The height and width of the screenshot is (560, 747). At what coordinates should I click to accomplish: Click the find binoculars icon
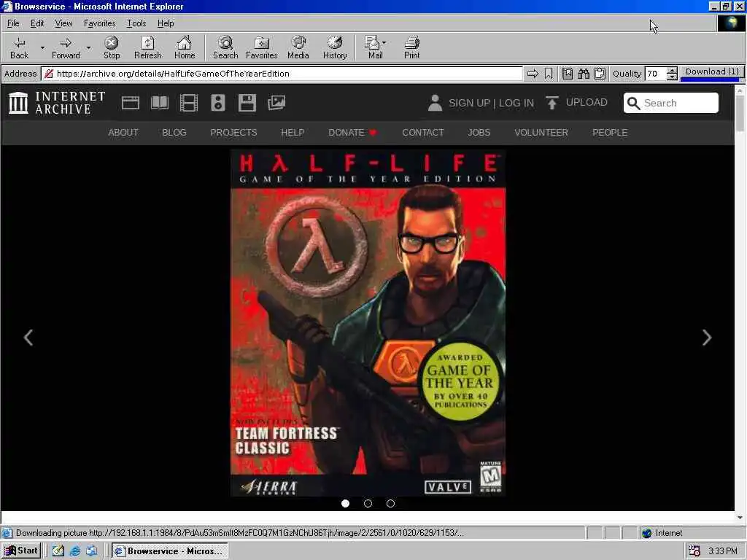pyautogui.click(x=583, y=74)
